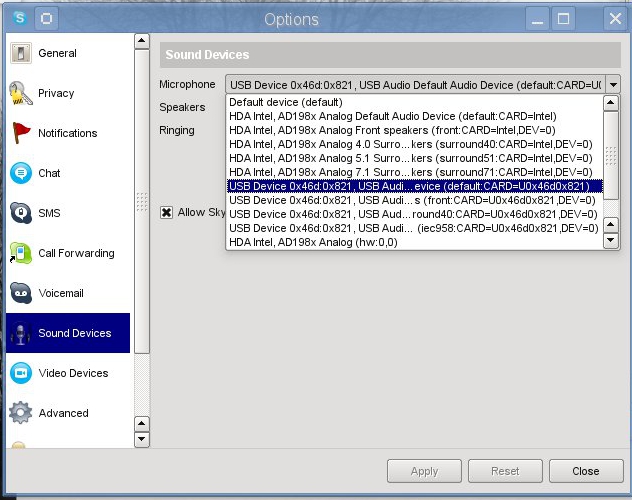Select the Privacy keys icon

tap(20, 93)
